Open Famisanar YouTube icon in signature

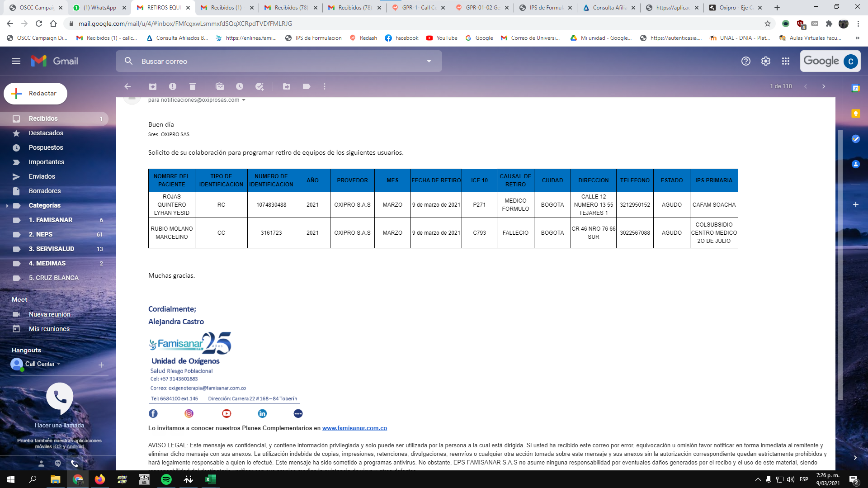pyautogui.click(x=226, y=413)
